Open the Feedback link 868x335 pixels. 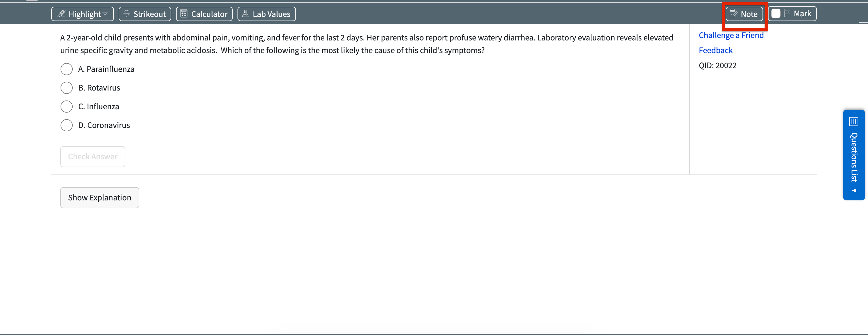[715, 51]
